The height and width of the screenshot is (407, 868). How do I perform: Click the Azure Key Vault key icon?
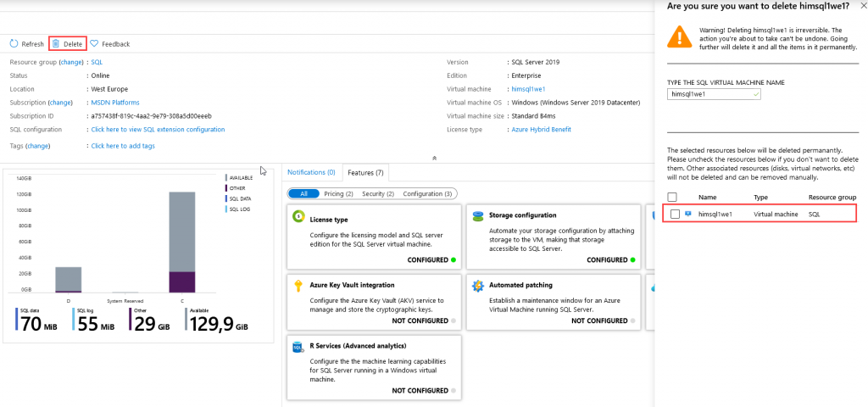click(298, 286)
